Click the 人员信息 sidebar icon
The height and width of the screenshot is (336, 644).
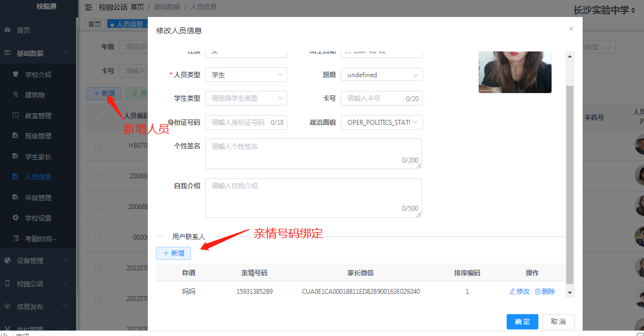click(x=16, y=177)
